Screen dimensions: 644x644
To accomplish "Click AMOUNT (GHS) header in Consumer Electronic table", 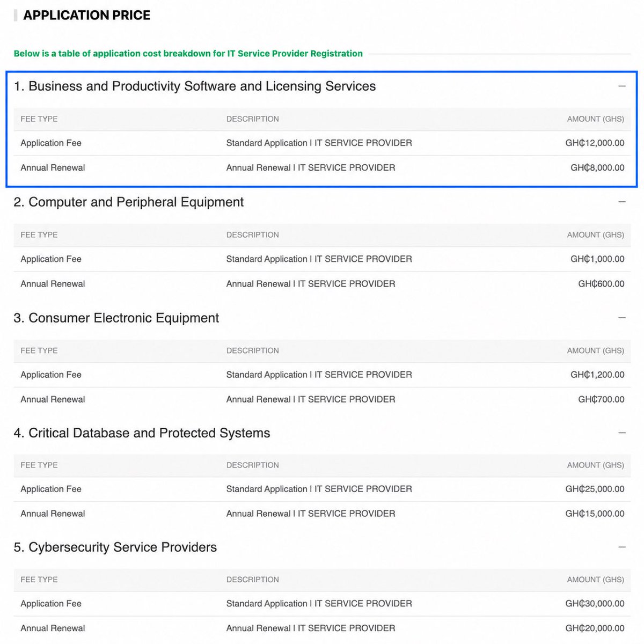I will pyautogui.click(x=596, y=351).
